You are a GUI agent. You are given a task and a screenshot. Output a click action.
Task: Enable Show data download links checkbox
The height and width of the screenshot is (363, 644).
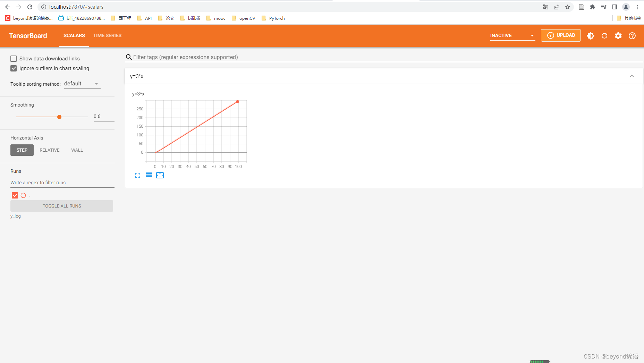coord(14,59)
